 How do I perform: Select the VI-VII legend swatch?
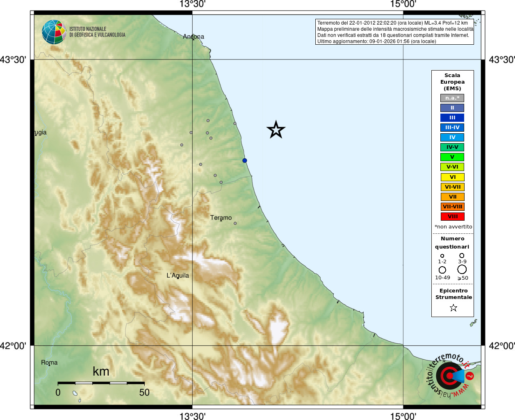[452, 187]
